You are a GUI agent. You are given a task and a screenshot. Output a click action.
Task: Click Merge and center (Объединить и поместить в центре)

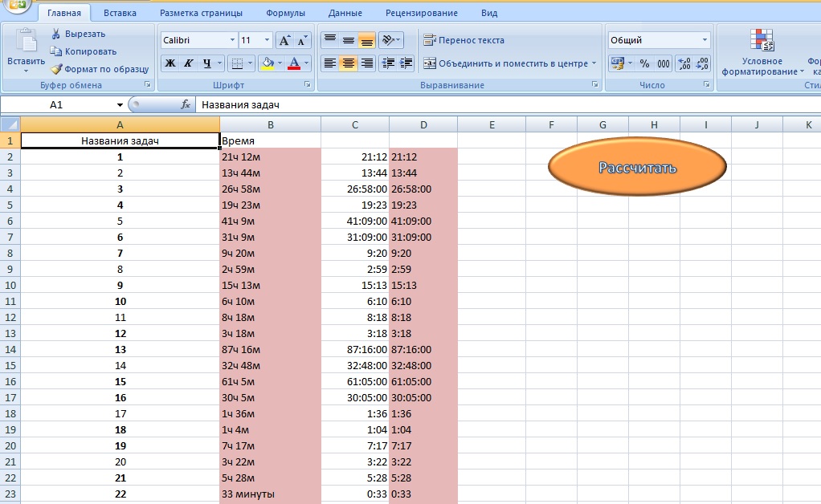tap(506, 63)
